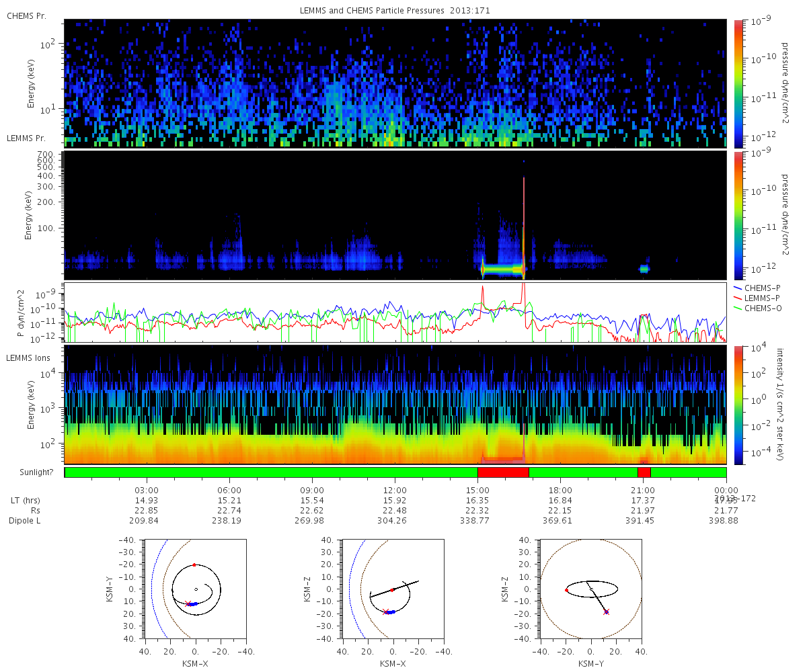This screenshot has width=807, height=672.
Task: Click the red dot in the KSM-X/KSM-Y orbit plot
Action: pos(194,564)
